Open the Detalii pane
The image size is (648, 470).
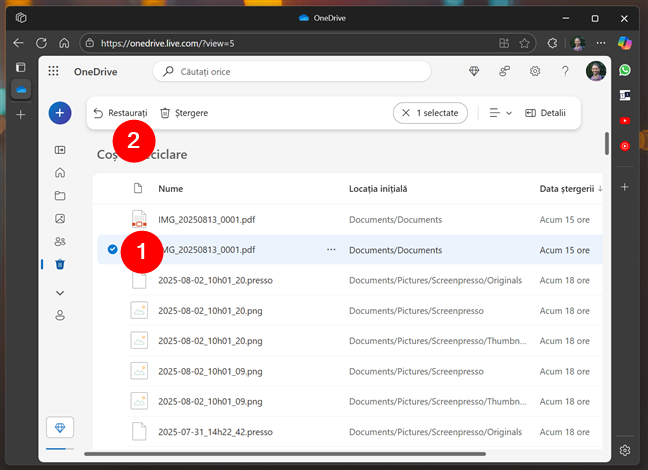[545, 113]
